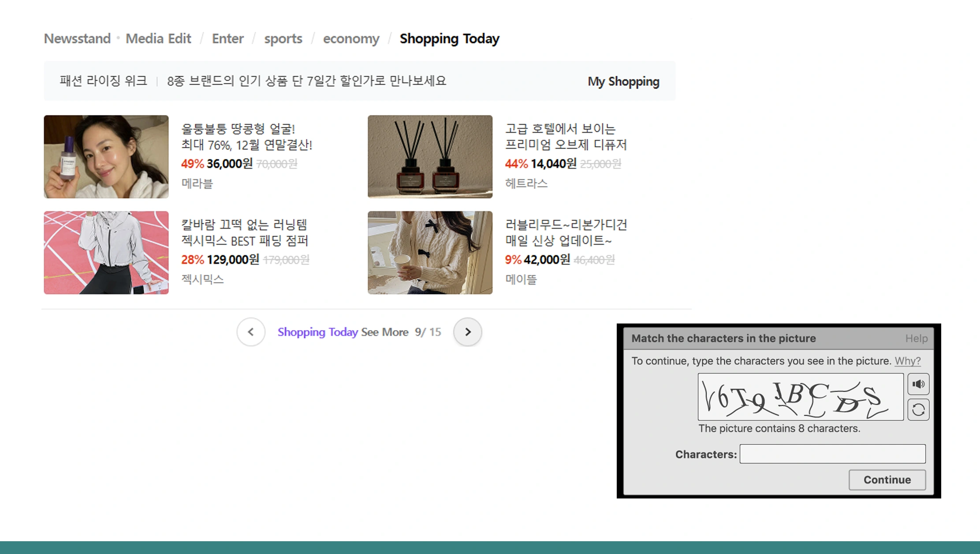The width and height of the screenshot is (980, 554).
Task: Open captcha Help
Action: (x=916, y=338)
